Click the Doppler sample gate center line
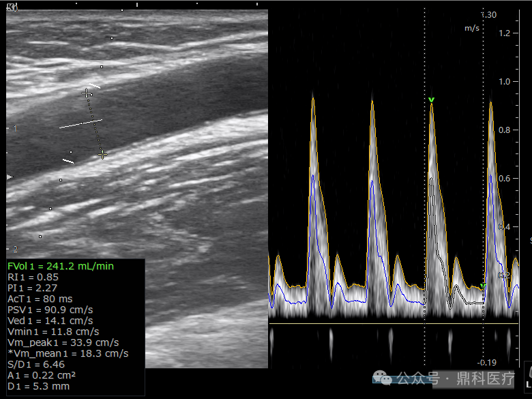This screenshot has width=532, height=399. [x=80, y=123]
